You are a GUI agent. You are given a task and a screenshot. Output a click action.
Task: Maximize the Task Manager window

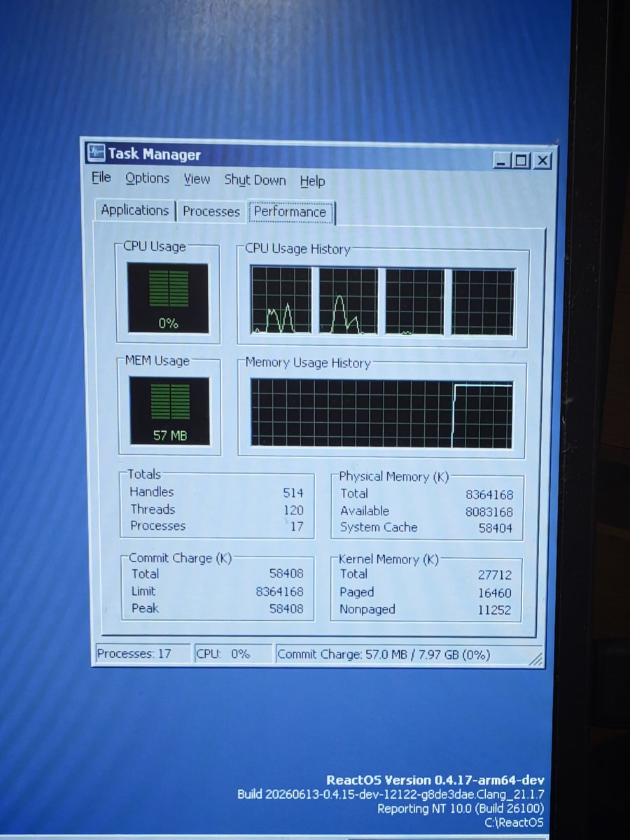coord(520,161)
